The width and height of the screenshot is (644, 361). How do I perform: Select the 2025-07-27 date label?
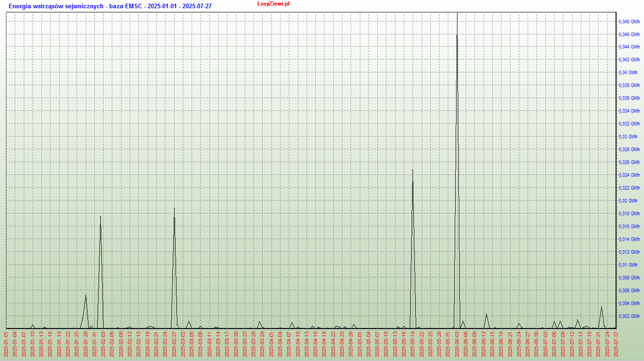point(616,344)
